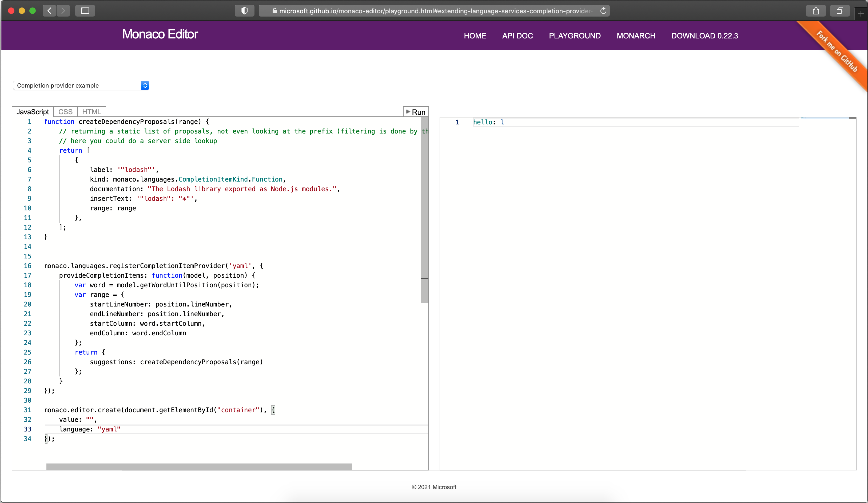Run the playground code
868x503 pixels.
[x=416, y=112]
